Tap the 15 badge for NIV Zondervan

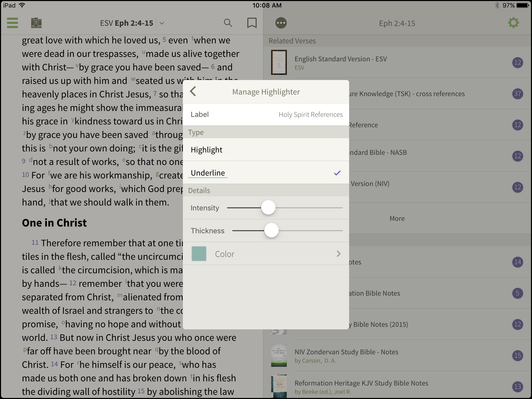[517, 355]
